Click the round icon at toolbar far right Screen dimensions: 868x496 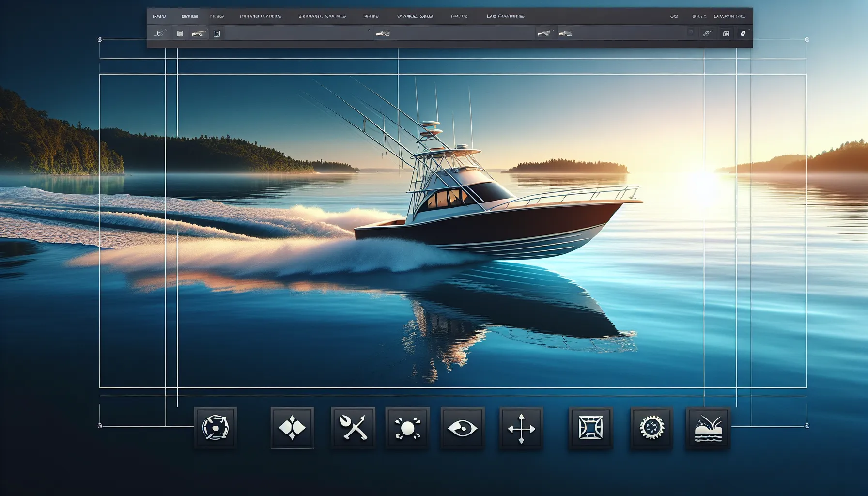(744, 33)
